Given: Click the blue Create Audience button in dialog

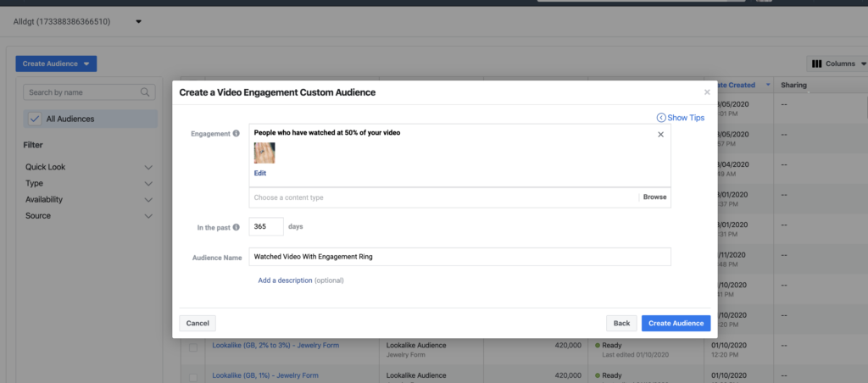Looking at the screenshot, I should click(x=676, y=323).
